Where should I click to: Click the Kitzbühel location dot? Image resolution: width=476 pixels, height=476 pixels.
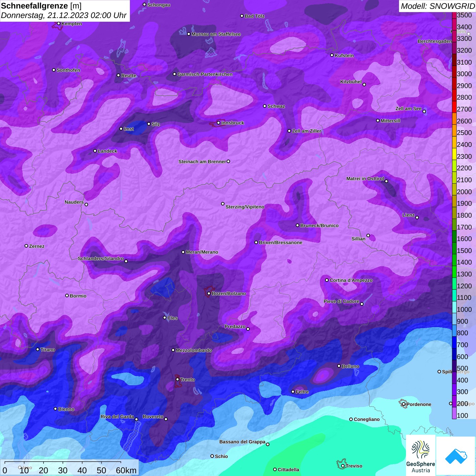[364, 85]
